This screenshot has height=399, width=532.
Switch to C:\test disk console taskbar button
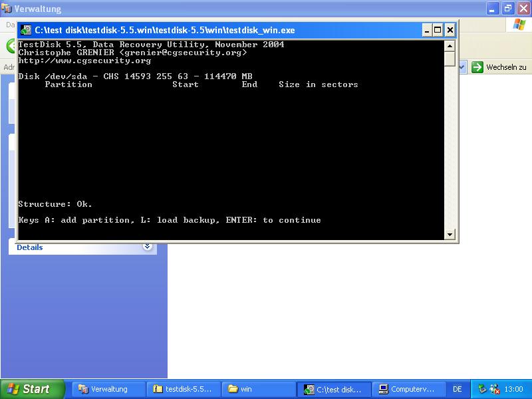[x=334, y=389]
